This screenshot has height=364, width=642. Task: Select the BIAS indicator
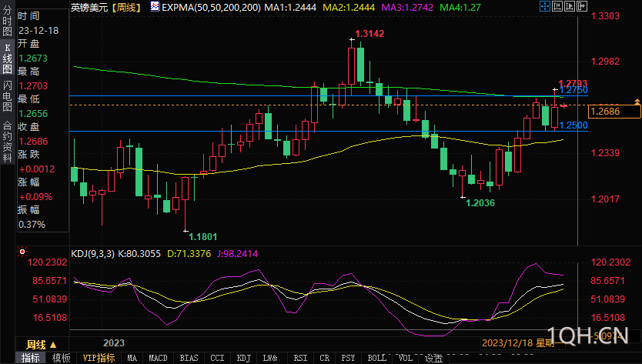point(188,358)
